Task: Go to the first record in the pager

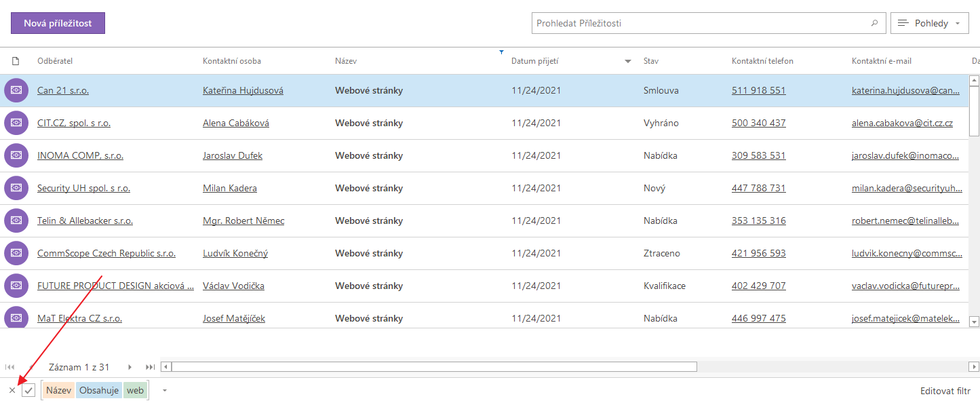Action: [10, 367]
